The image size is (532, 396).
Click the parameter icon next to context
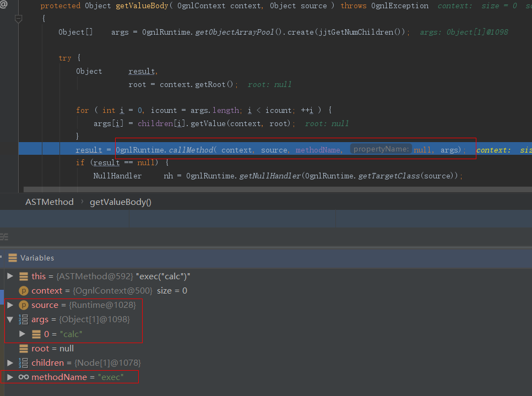click(24, 291)
